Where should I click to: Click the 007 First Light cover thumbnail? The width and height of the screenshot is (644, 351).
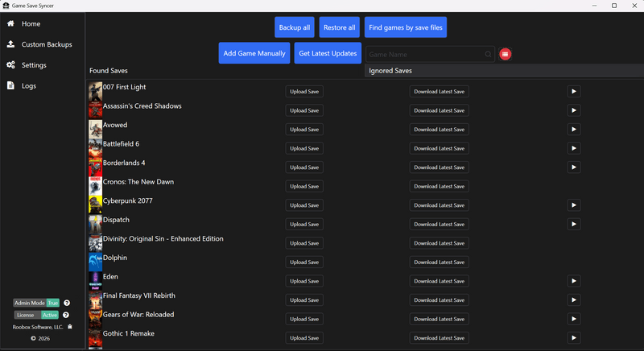point(95,91)
